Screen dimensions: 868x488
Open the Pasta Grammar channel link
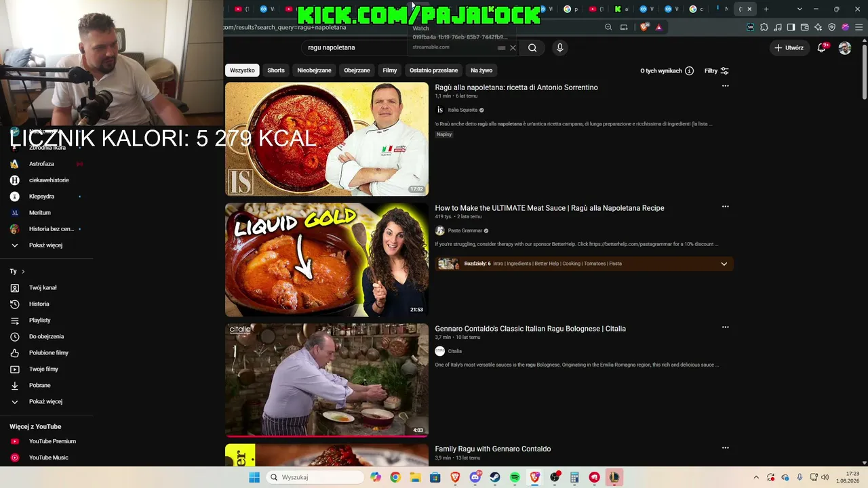[465, 230]
